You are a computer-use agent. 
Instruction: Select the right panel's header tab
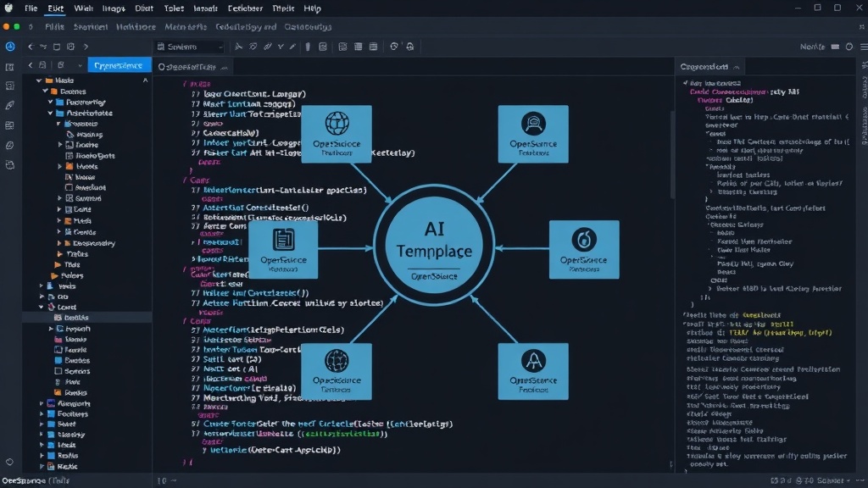(709, 66)
